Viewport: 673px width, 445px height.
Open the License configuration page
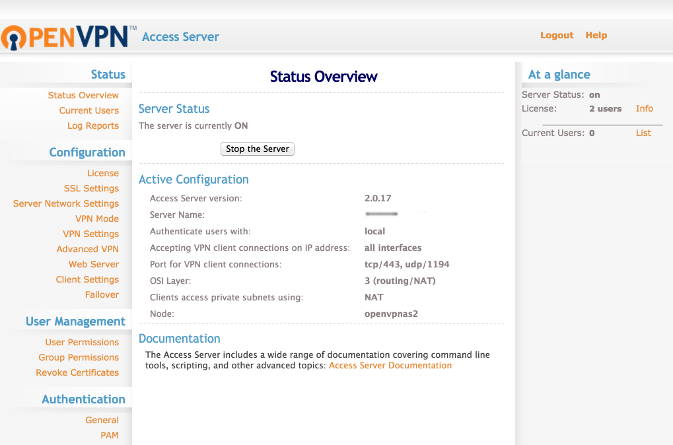pyautogui.click(x=103, y=173)
